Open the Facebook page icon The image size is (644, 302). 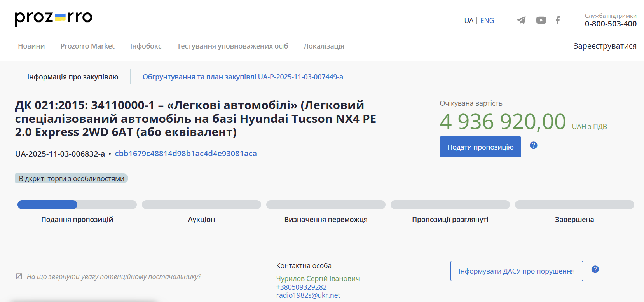(x=558, y=20)
